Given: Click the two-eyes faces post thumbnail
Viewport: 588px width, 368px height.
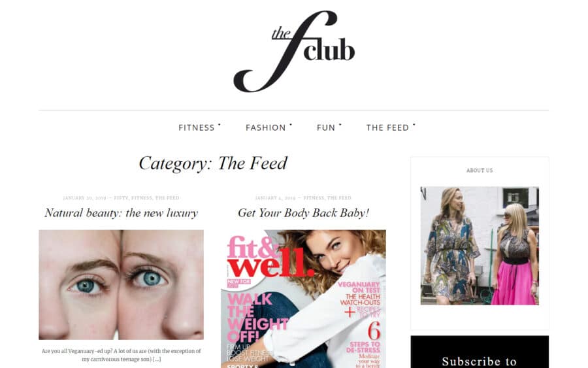Looking at the screenshot, I should [121, 285].
